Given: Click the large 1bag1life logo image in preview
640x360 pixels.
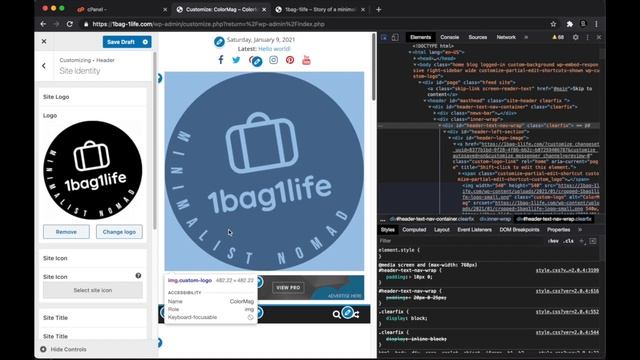Looking at the screenshot, I should (x=264, y=171).
